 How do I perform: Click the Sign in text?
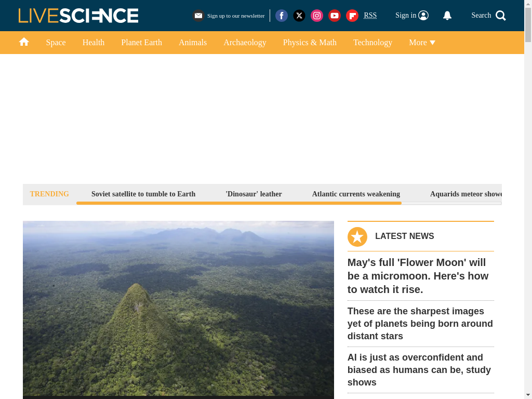pos(406,15)
